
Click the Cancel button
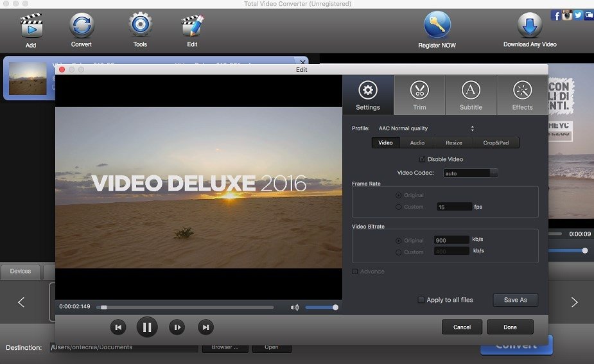[462, 327]
